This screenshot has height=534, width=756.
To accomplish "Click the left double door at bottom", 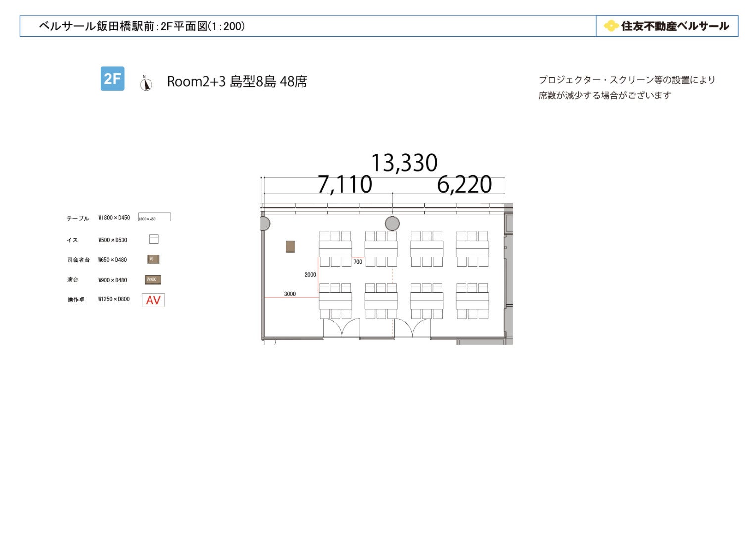I will pos(342,328).
